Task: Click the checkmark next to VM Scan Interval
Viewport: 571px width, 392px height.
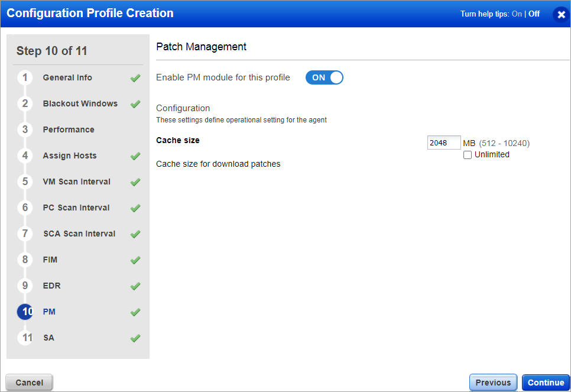Action: pos(135,182)
